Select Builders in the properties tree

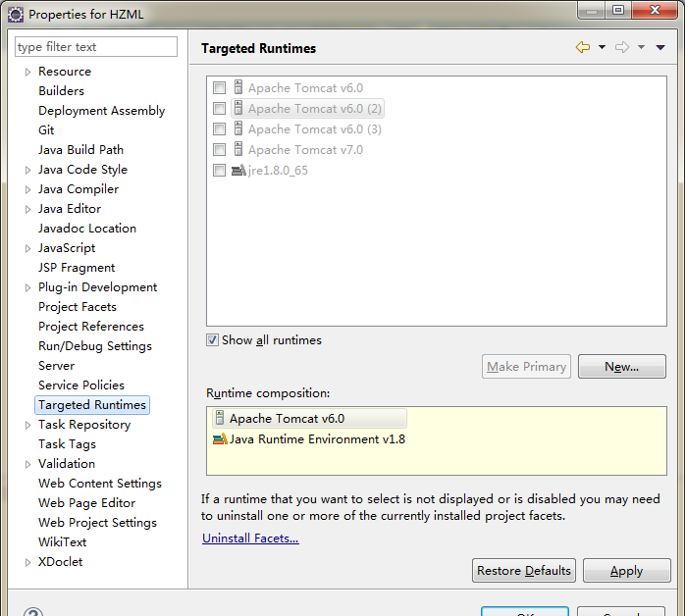[x=61, y=91]
